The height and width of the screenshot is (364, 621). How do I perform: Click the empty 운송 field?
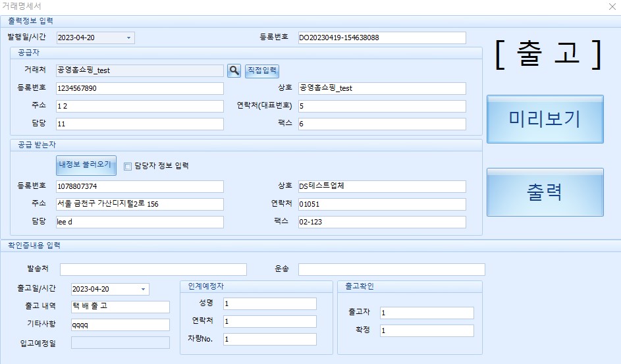pos(391,270)
